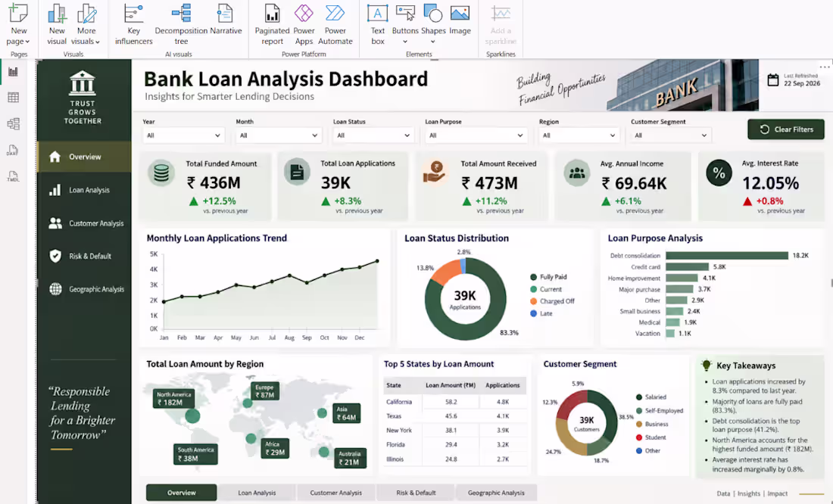This screenshot has width=833, height=504.
Task: Insert a Power Apps visual
Action: pos(304,24)
